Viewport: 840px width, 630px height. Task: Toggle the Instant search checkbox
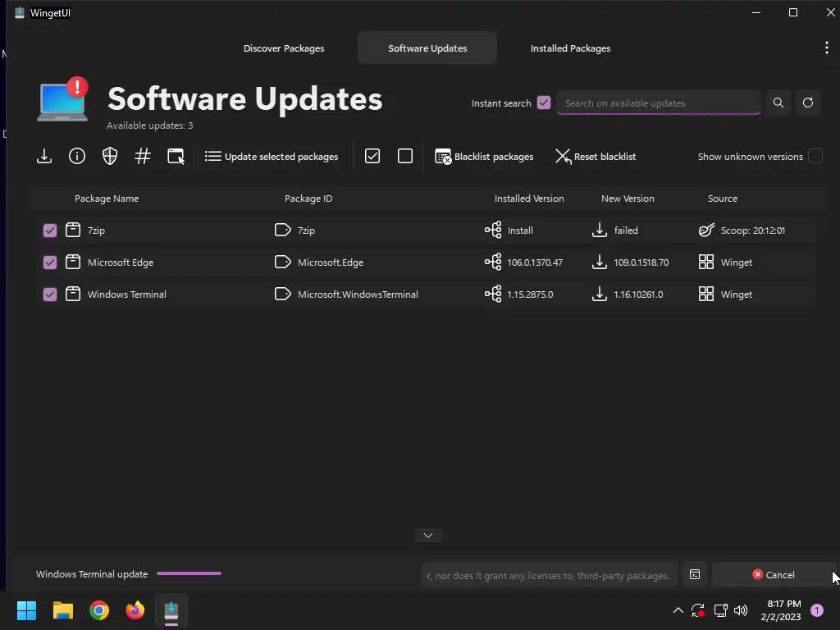pos(544,103)
